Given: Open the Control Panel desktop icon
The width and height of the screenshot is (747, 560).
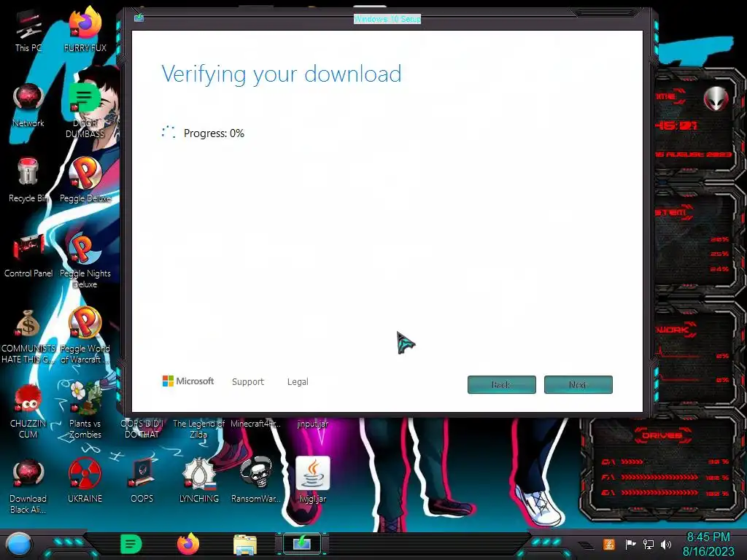Looking at the screenshot, I should click(x=28, y=256).
